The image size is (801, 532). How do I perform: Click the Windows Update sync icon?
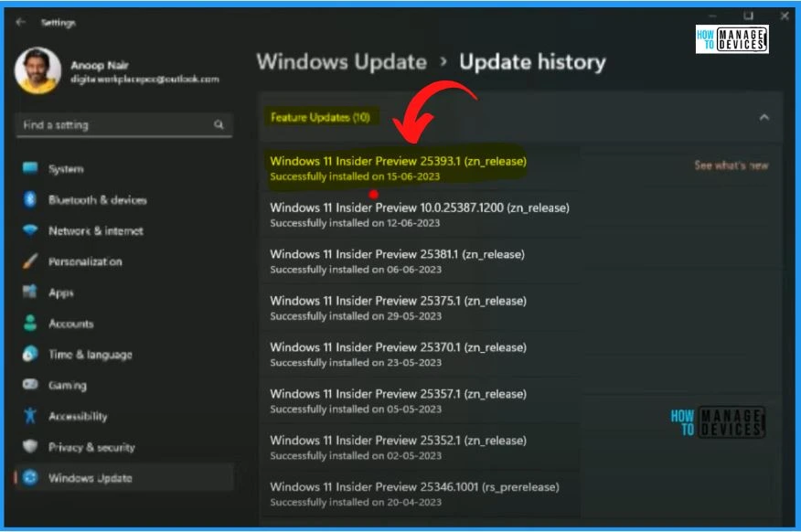(30, 477)
